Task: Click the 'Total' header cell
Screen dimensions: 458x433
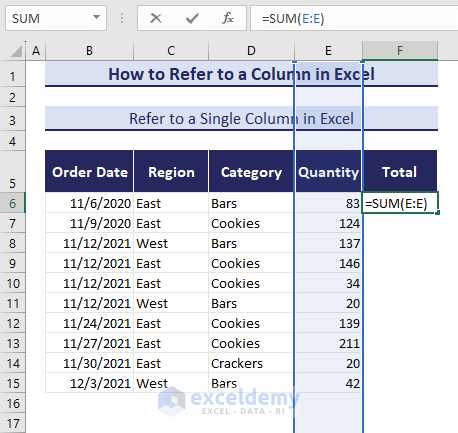Action: point(400,171)
